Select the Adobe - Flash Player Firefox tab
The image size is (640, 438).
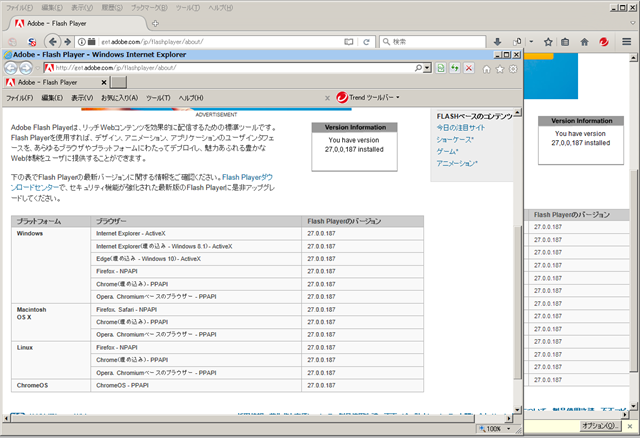point(77,24)
